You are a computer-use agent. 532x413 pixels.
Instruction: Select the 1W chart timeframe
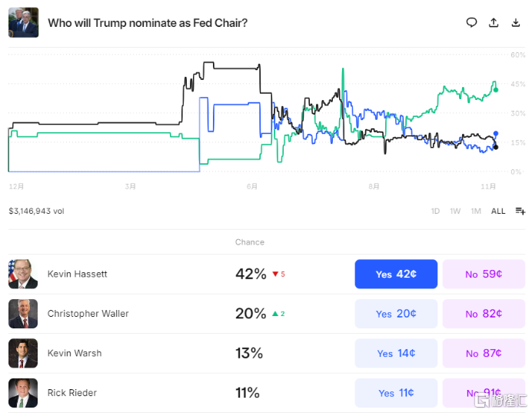[455, 211]
